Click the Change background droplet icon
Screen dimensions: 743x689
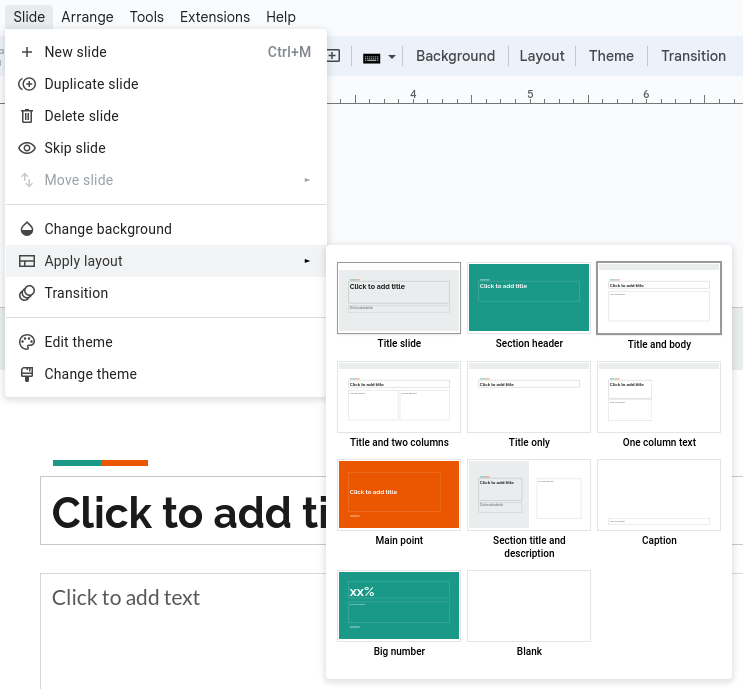[27, 229]
